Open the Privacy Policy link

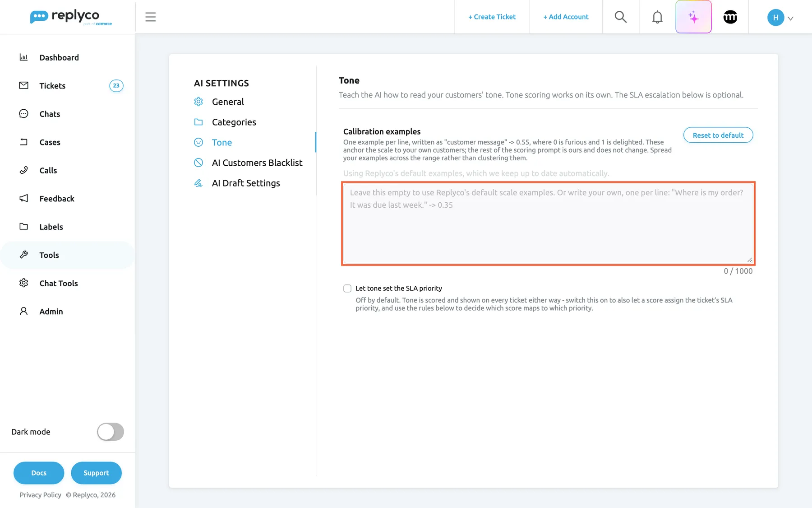coord(40,495)
